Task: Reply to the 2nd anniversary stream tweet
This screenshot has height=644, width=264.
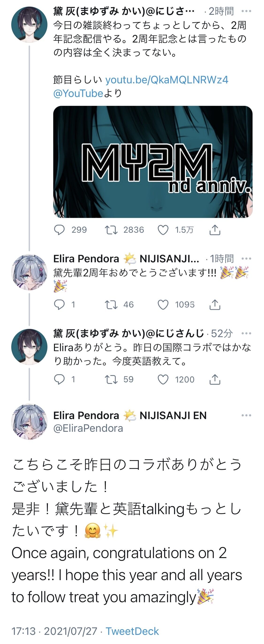Action: click(59, 230)
